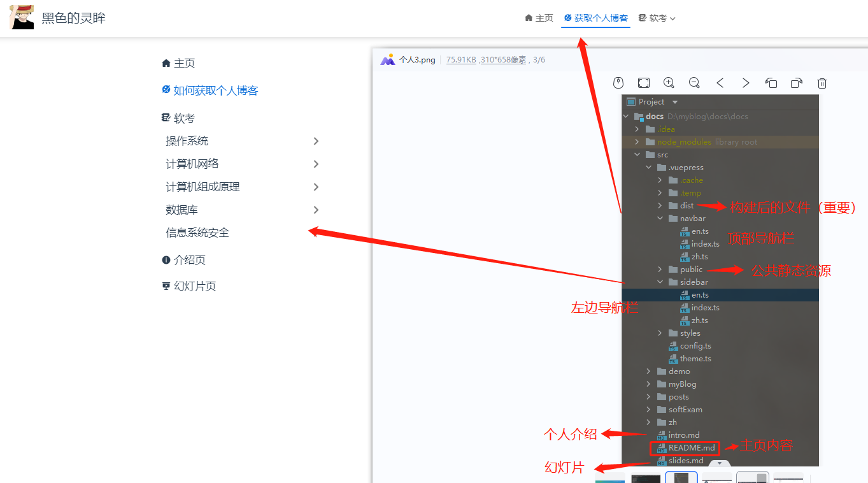Select the myBlog folder
The image size is (868, 483).
point(676,384)
